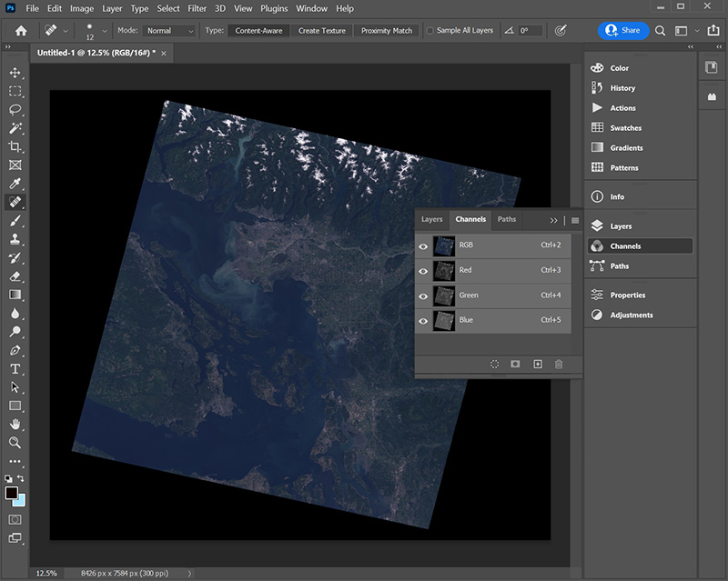
Task: Choose the Proximity Match type button
Action: click(387, 31)
